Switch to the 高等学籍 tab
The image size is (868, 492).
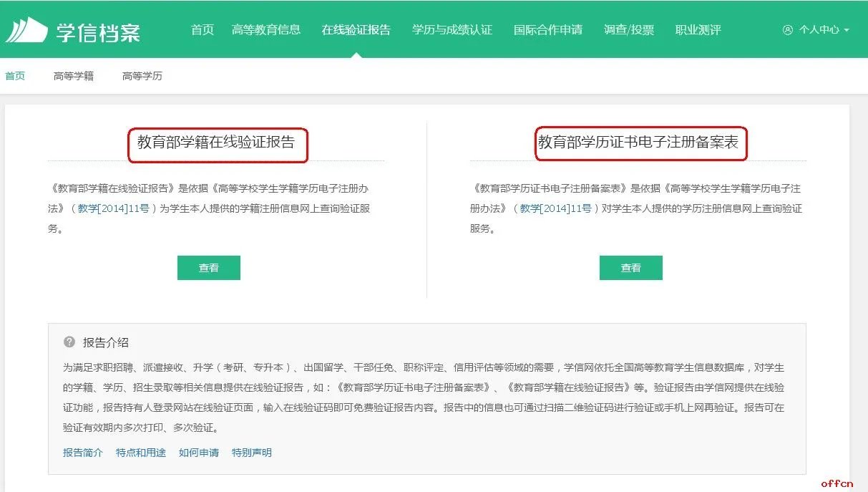(x=74, y=75)
